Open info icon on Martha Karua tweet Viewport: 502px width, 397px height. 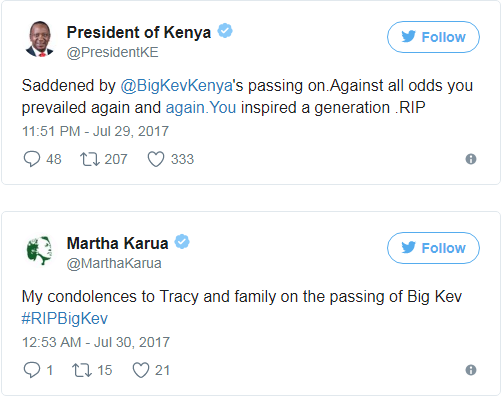tap(471, 370)
